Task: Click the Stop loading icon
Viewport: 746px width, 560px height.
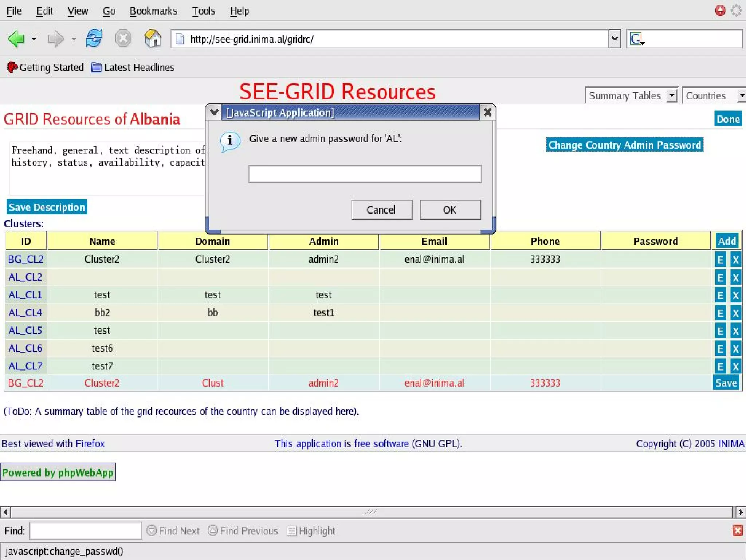Action: point(123,39)
